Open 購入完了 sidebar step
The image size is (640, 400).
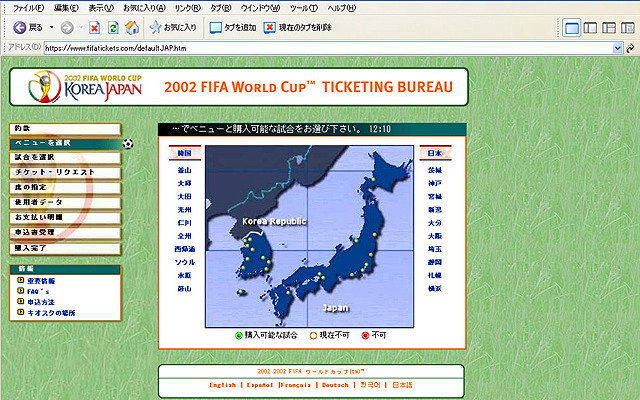tap(65, 248)
